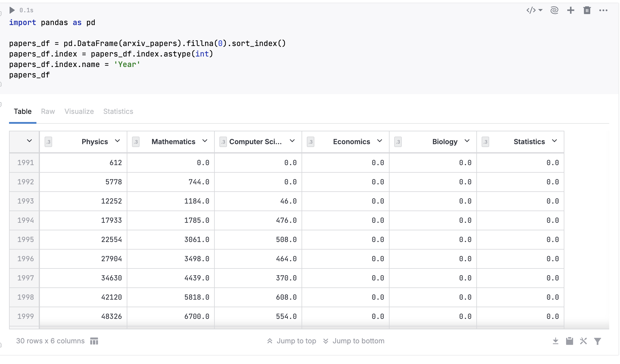Run the pandas code cell

12,10
